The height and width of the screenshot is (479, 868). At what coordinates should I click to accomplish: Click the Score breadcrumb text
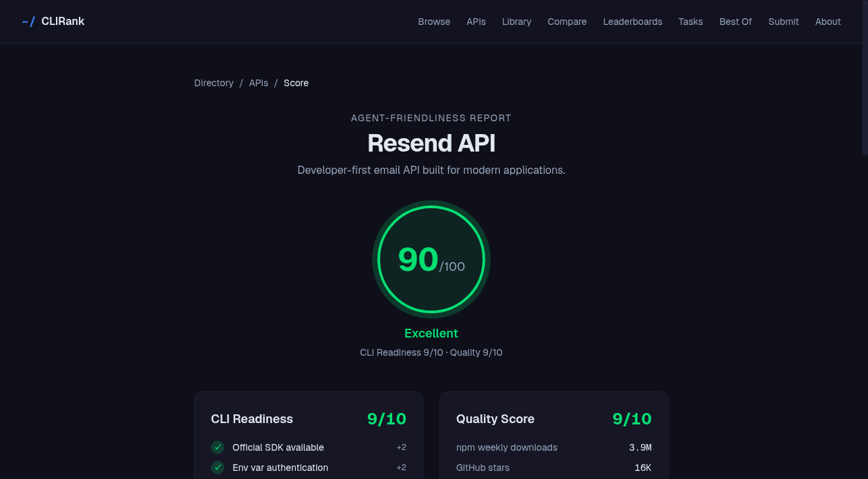pos(296,83)
